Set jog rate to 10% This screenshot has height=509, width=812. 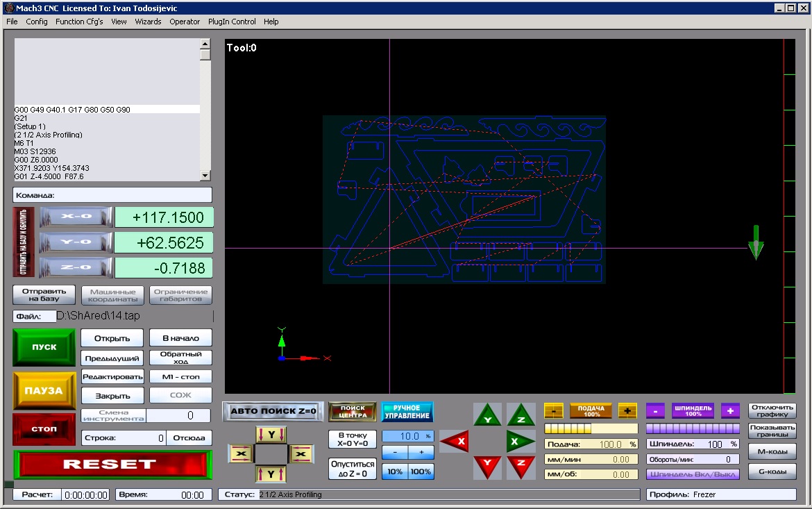click(395, 472)
